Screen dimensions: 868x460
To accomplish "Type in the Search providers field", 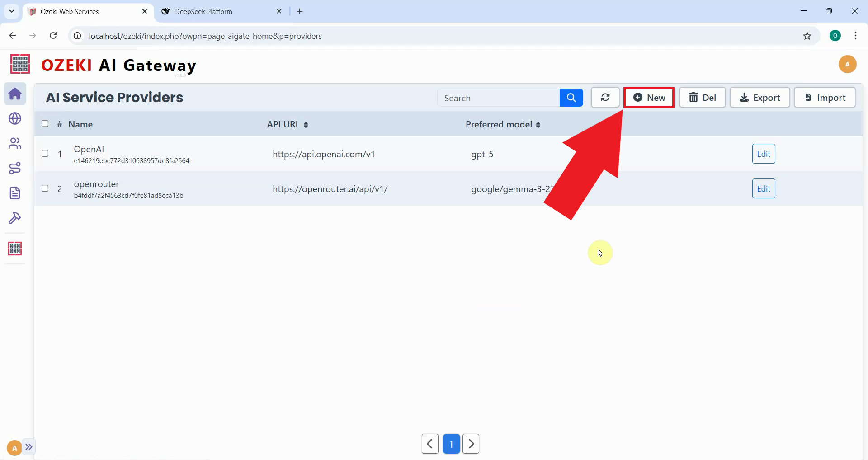I will pos(497,97).
